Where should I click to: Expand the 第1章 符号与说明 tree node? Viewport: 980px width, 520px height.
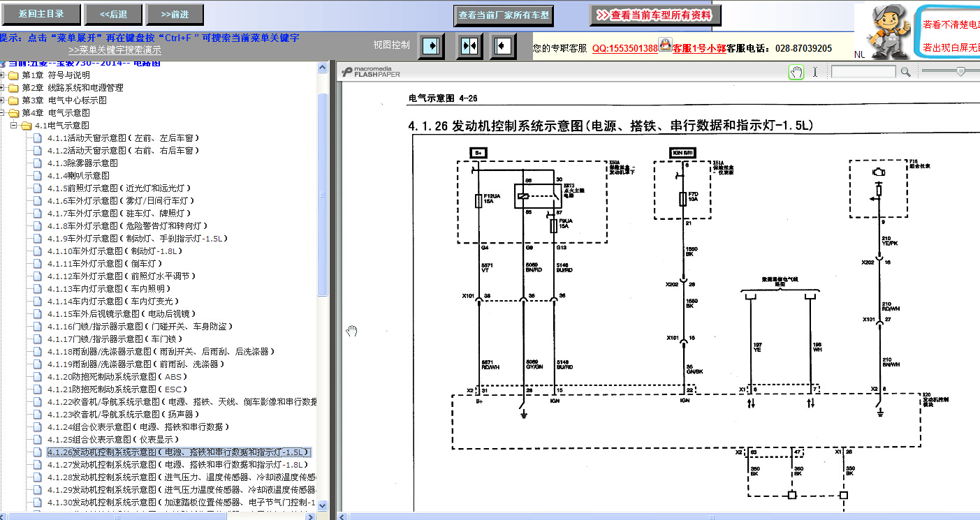(3, 75)
